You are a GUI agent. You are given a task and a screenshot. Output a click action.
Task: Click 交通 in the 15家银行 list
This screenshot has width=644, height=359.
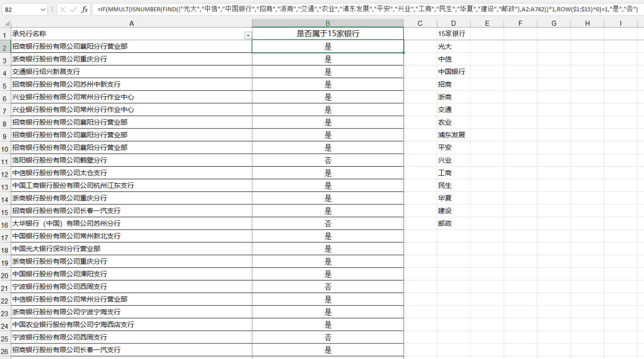click(x=453, y=109)
